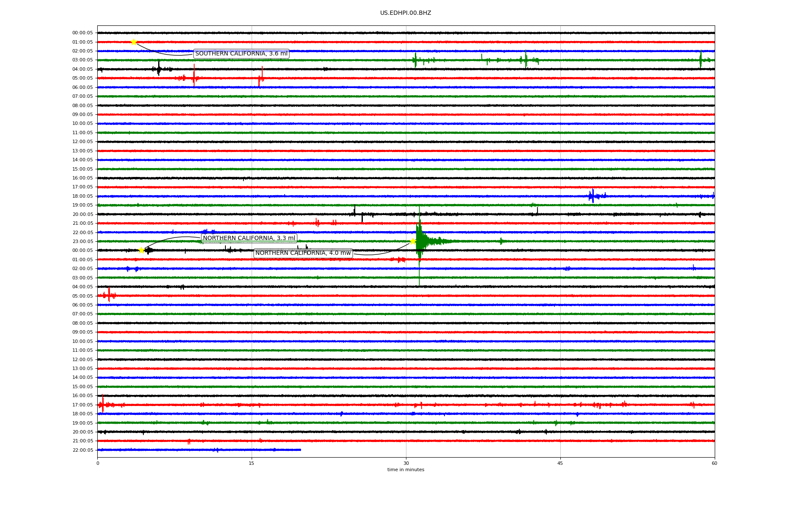Click the NORTHERN CALIFORNIA, 3.3 ml label
This screenshot has height=508, width=812.
point(249,238)
